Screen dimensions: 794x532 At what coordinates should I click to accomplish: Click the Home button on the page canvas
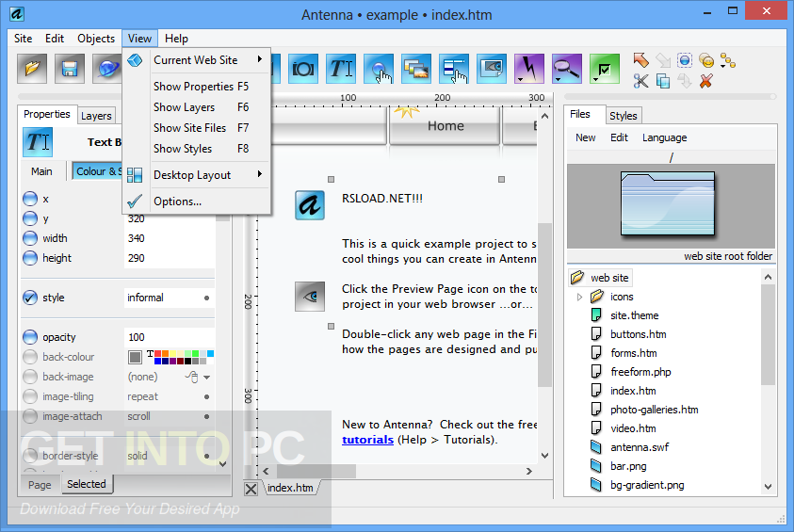tap(446, 125)
